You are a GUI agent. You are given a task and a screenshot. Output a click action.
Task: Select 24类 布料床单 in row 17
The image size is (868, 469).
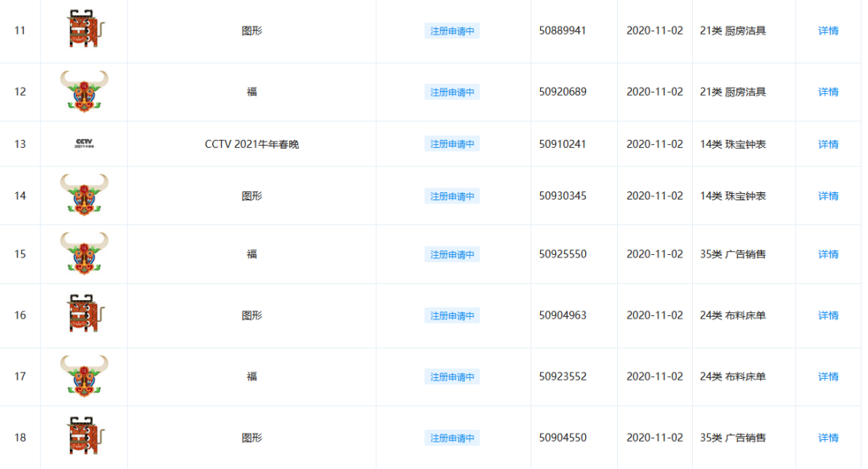733,376
